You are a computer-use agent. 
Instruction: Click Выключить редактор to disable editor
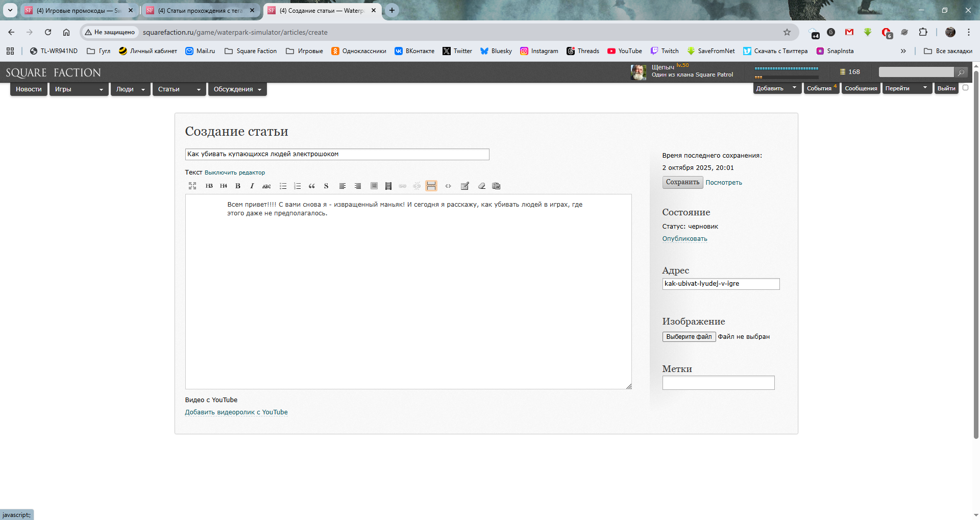pos(235,172)
